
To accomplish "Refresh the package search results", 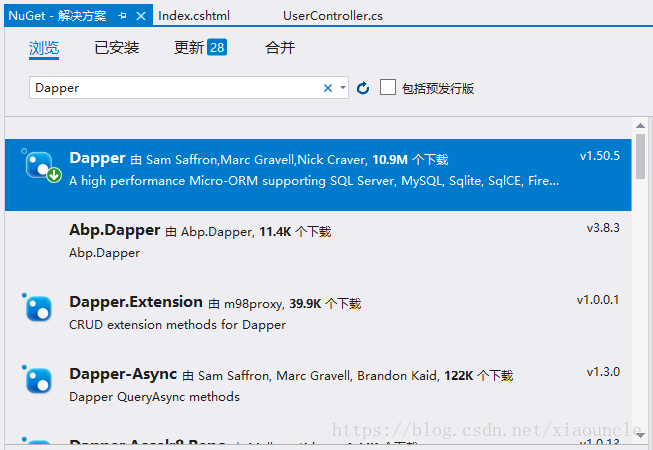I will [363, 88].
